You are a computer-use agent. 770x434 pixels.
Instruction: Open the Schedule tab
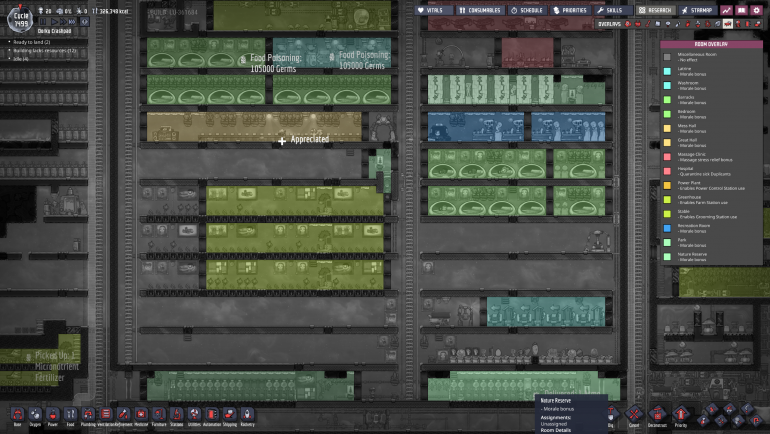click(527, 10)
